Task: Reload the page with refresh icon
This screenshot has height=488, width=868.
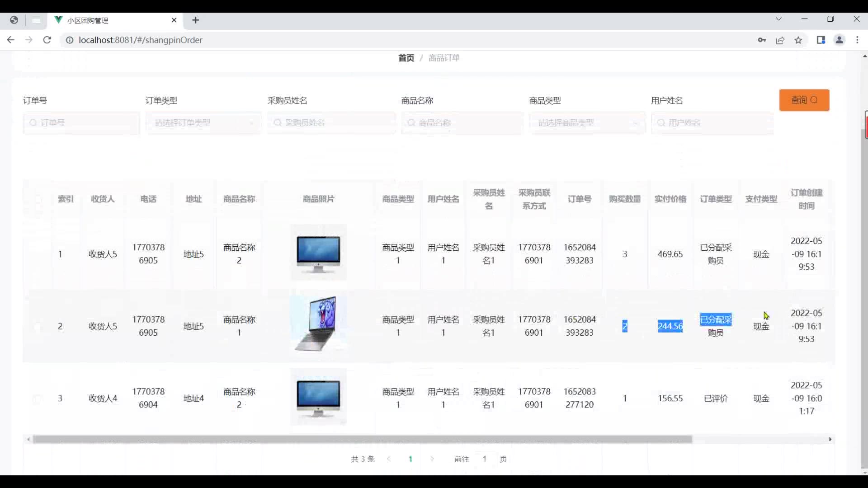Action: pyautogui.click(x=47, y=40)
